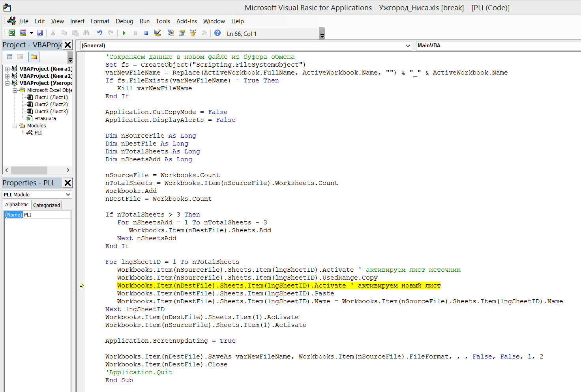Click Project panel horizontal scrollbar thumb
This screenshot has height=392, width=581.
tap(29, 170)
